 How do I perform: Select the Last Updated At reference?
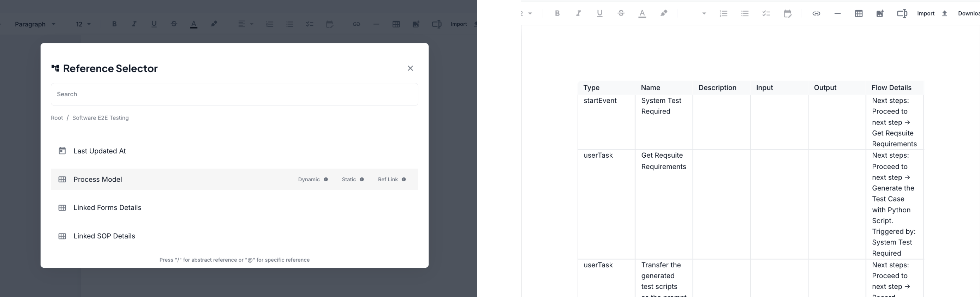[x=99, y=151]
